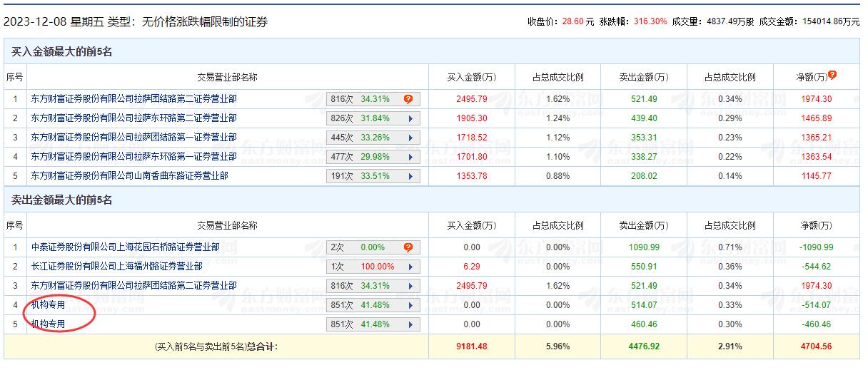The width and height of the screenshot is (868, 370).
Task: Open the 山南香曲东路证券营业部 broker link
Action: (129, 175)
